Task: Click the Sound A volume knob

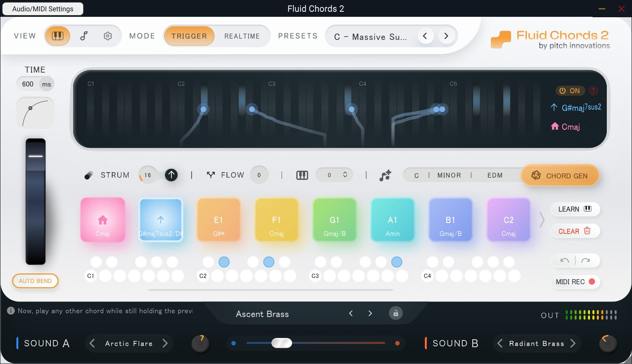Action: [200, 343]
